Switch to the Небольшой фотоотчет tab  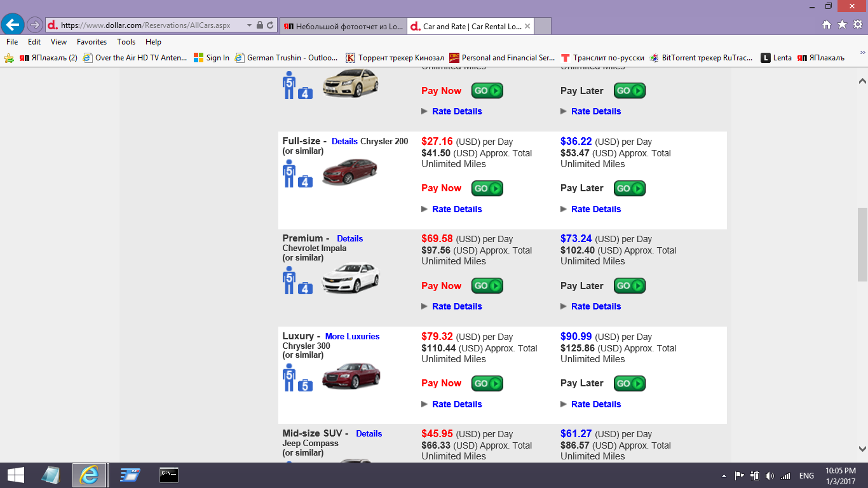(x=343, y=26)
